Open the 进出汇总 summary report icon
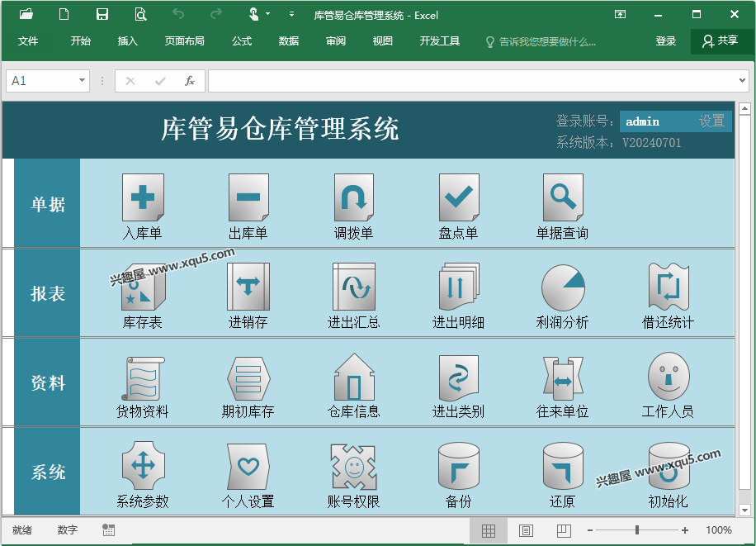Image resolution: width=756 pixels, height=546 pixels. 354,287
